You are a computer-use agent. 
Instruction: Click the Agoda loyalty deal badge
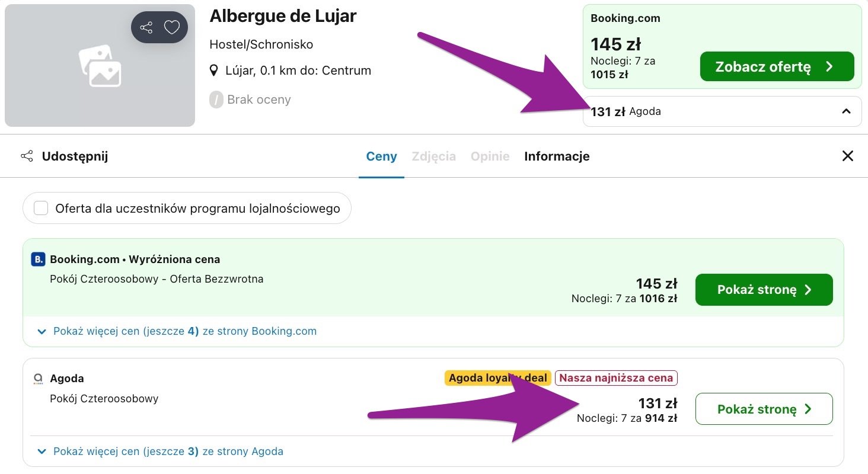498,378
